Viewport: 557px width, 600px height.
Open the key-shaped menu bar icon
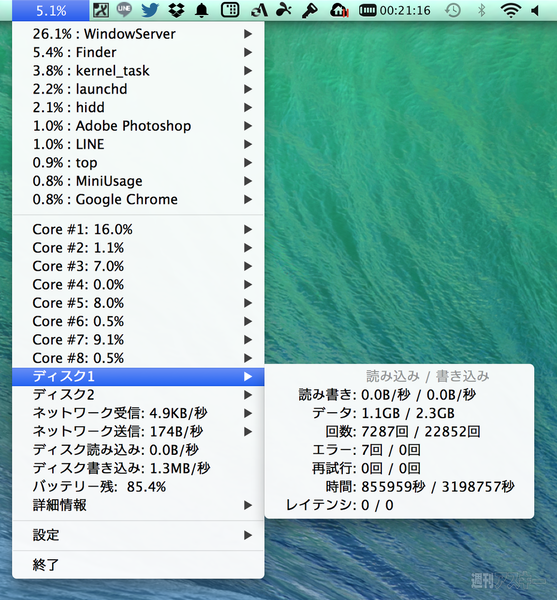tap(309, 10)
